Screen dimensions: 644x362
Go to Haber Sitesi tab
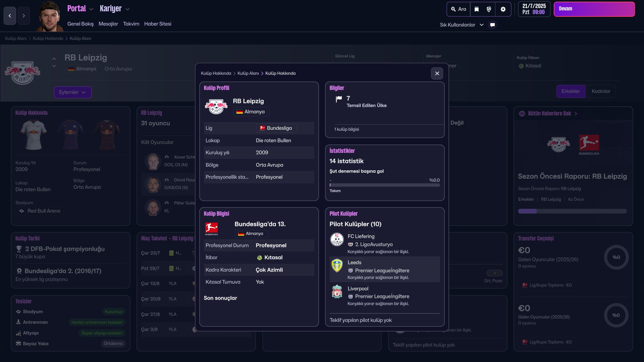pos(158,24)
